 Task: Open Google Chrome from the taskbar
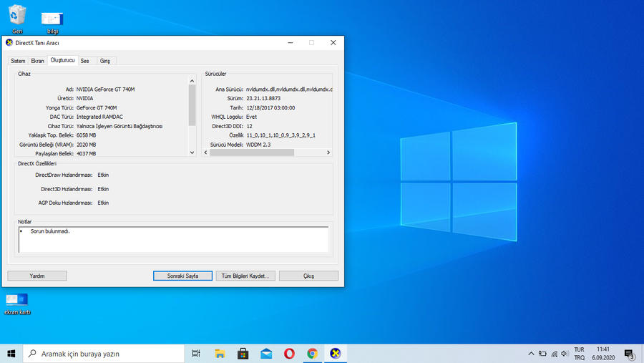click(312, 354)
